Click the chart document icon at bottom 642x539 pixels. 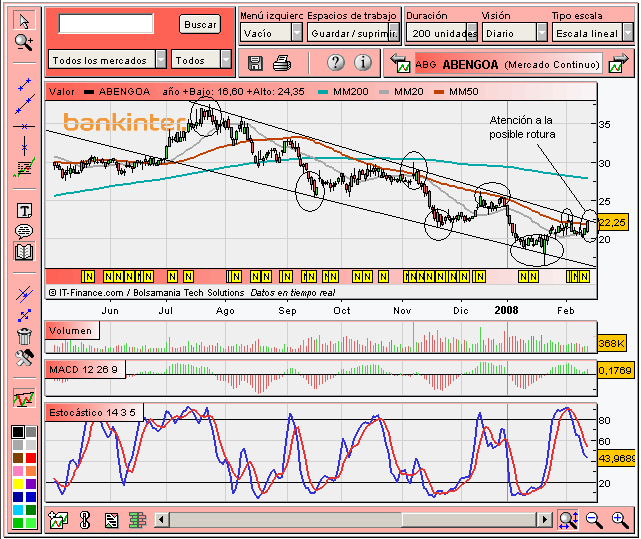111,521
